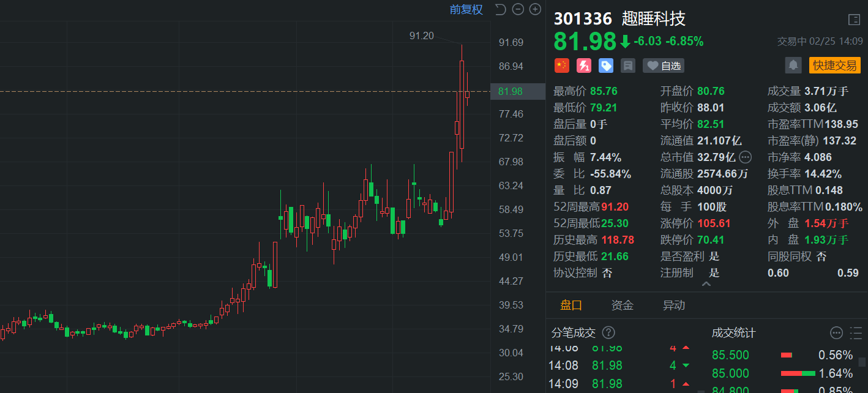Screen dimensions: 868x393
Task: Open the 前复权 adjustment dropdown
Action: (x=466, y=9)
